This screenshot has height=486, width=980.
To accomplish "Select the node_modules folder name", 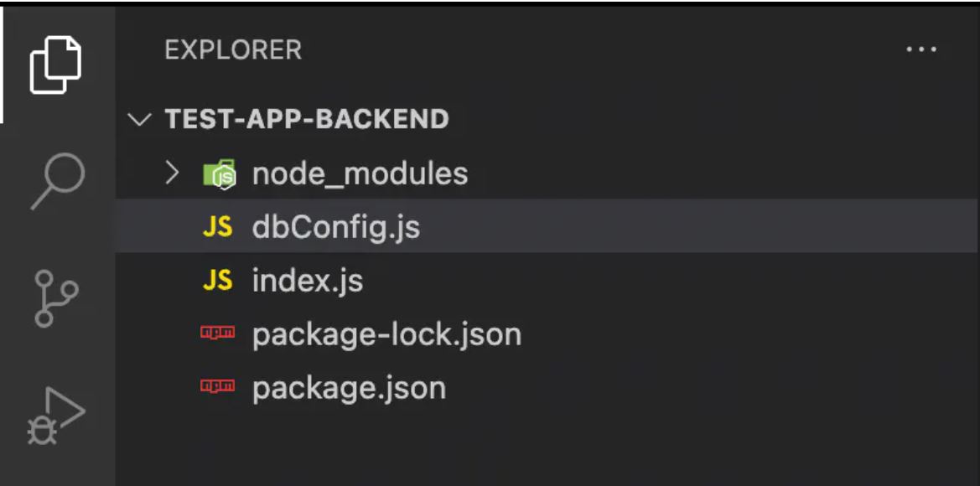I will (x=360, y=173).
